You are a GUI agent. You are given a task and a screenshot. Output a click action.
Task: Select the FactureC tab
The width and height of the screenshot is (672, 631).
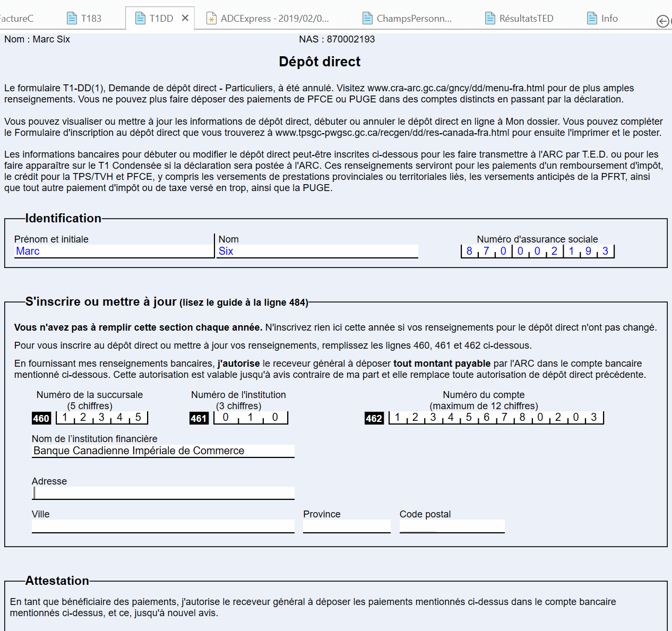click(x=16, y=19)
